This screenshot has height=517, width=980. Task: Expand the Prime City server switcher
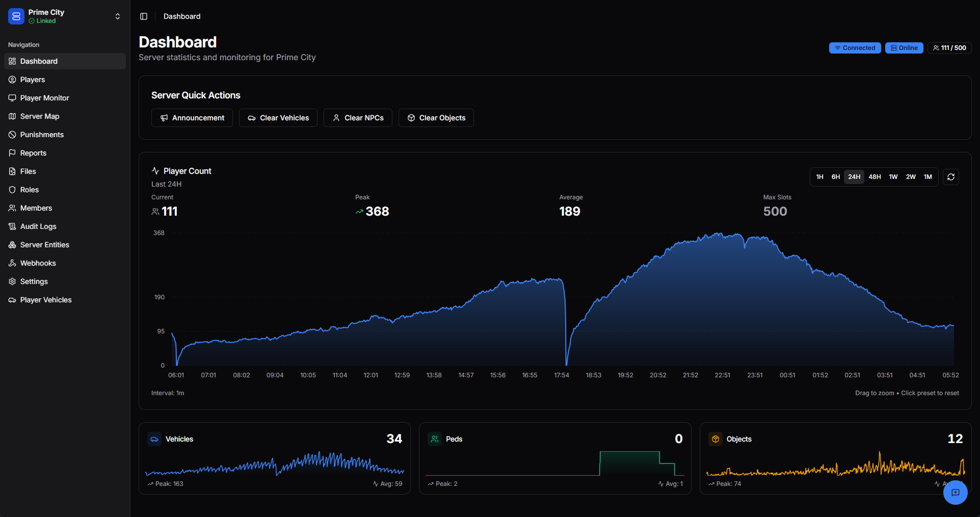(x=118, y=16)
